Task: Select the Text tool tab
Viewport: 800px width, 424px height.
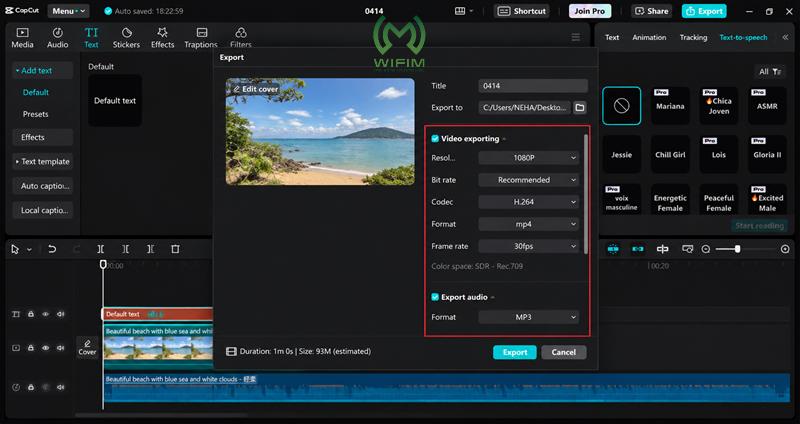Action: tap(91, 38)
